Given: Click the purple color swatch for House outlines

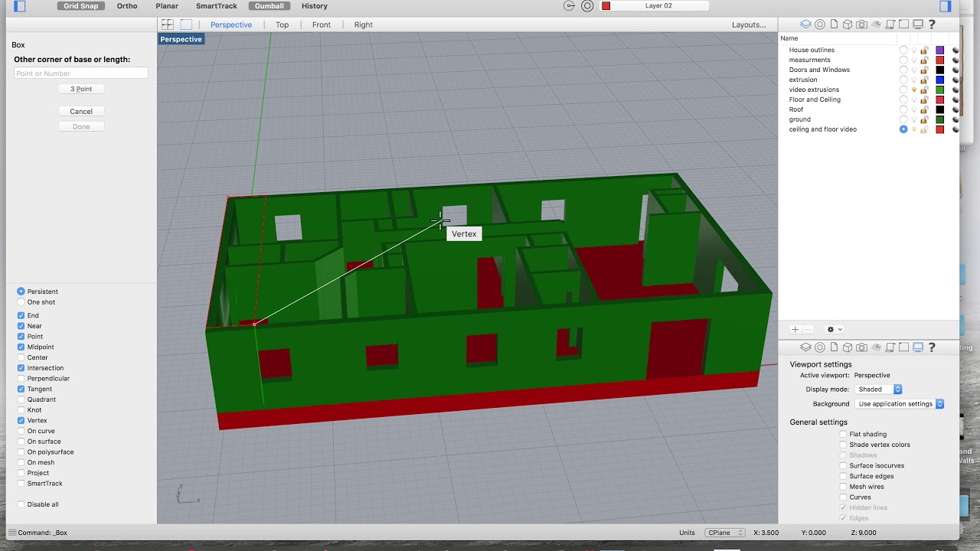Looking at the screenshot, I should [x=940, y=50].
